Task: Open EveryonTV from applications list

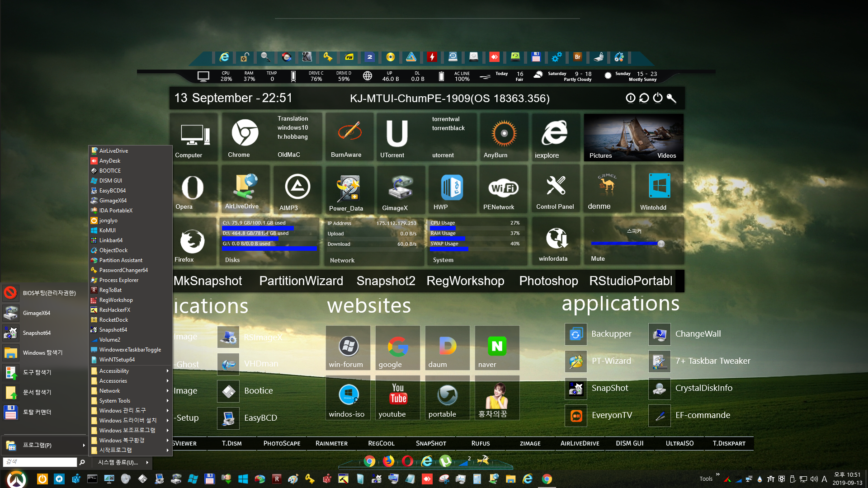Action: 599,415
